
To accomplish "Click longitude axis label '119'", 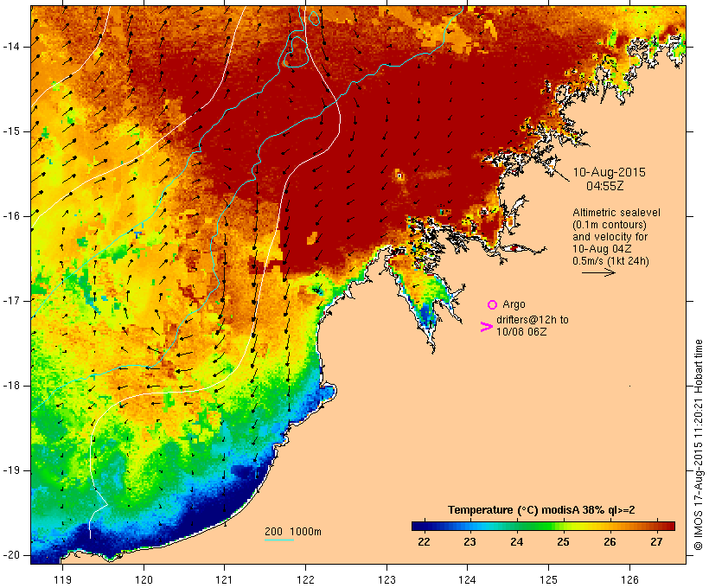I will (x=62, y=579).
